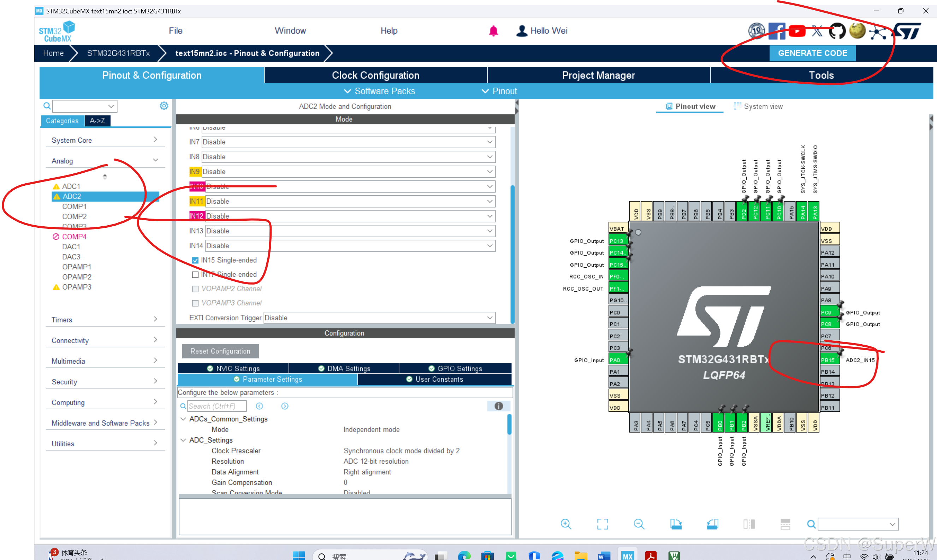Switch to Clock Configuration tab

click(375, 76)
